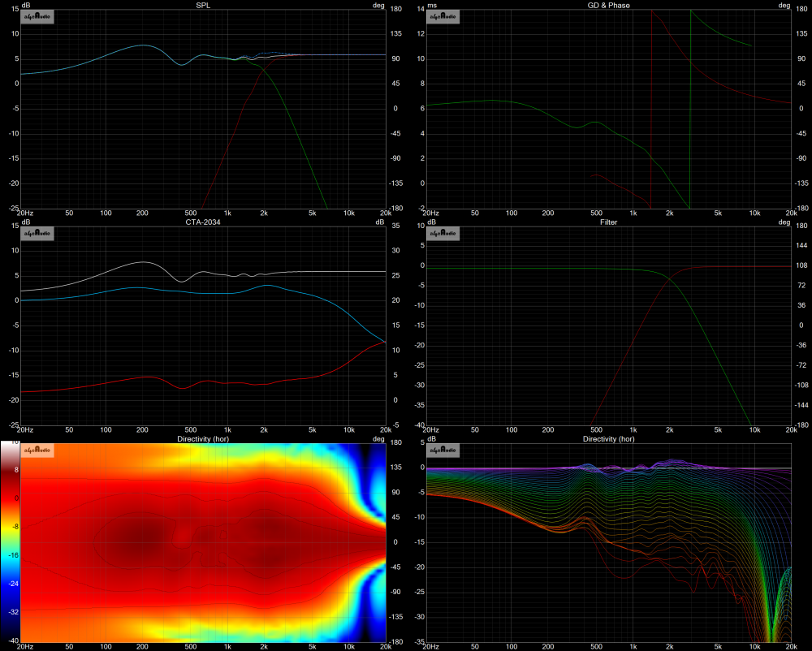The height and width of the screenshot is (651, 812).
Task: Select the GD & Phase chart title
Action: (x=609, y=5)
